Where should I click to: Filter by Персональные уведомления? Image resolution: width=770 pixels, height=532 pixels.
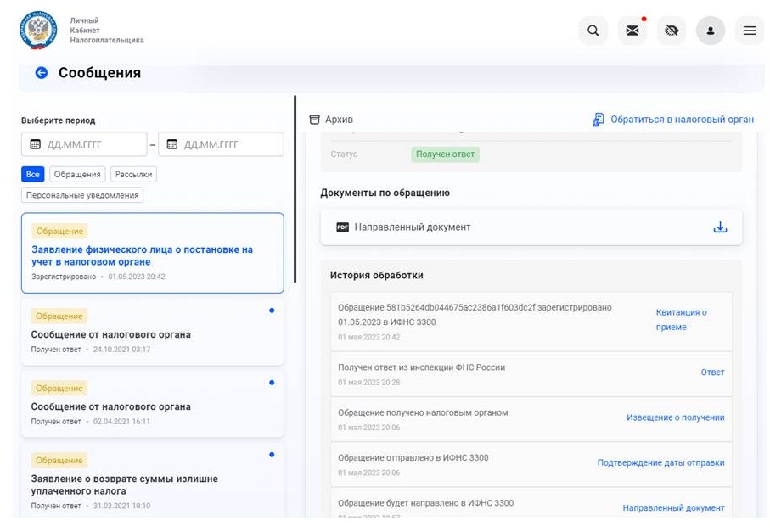tap(82, 195)
